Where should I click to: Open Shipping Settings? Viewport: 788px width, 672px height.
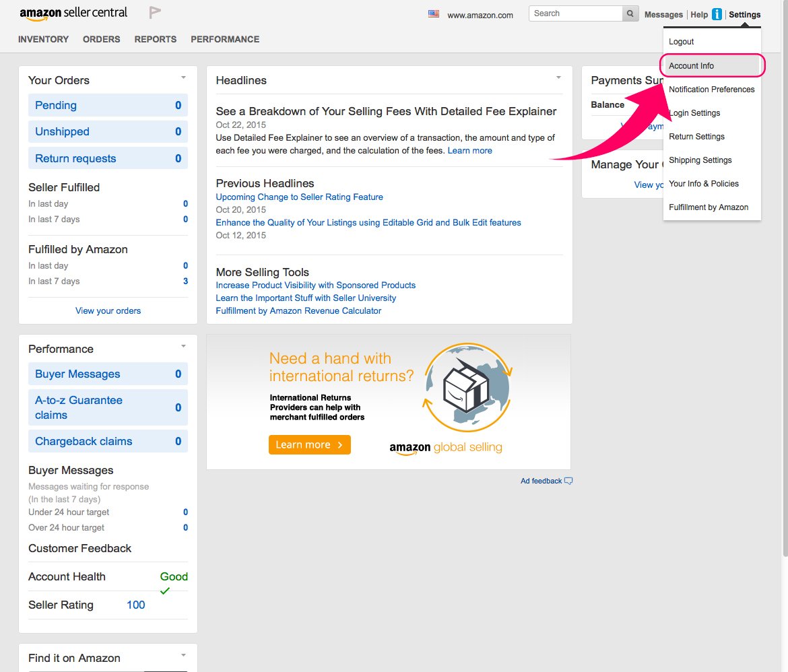point(712,160)
